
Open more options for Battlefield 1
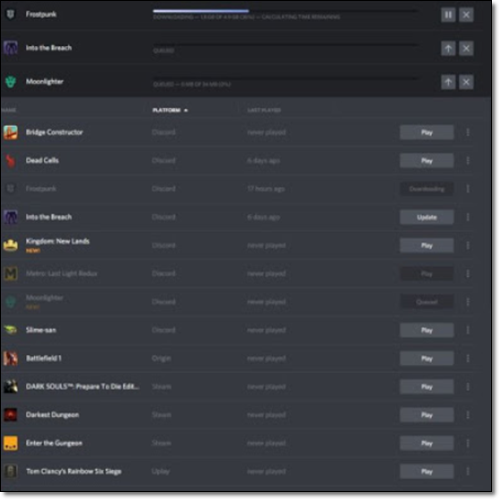tap(468, 359)
